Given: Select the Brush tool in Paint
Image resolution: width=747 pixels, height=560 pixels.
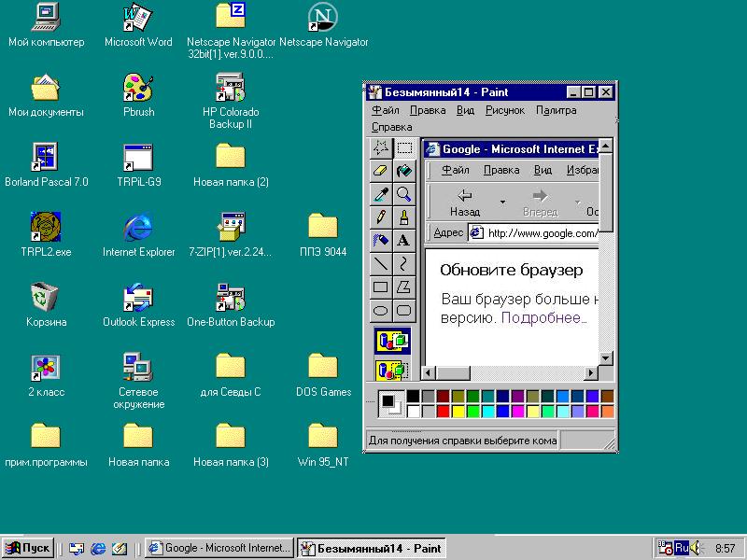Looking at the screenshot, I should pos(404,217).
